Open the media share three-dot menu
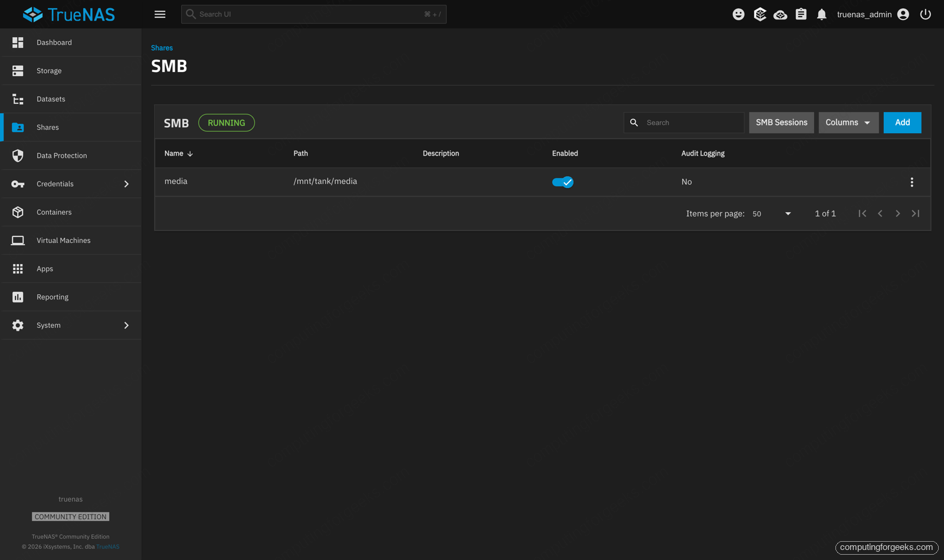Screen dimensions: 944x560 click(x=912, y=182)
